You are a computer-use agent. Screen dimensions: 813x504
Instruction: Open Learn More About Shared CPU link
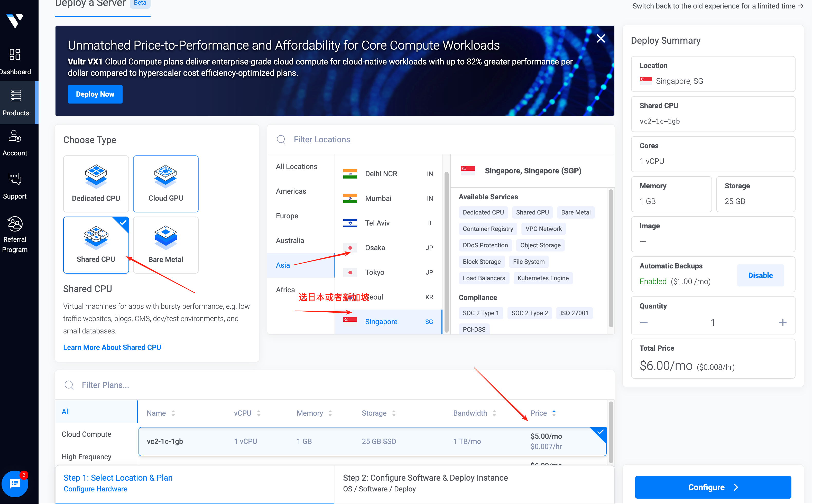[112, 347]
